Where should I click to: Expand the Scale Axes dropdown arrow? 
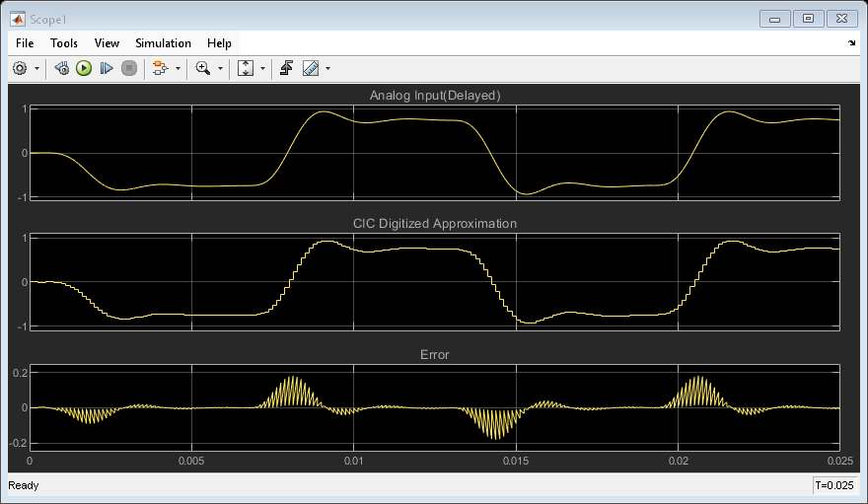pos(263,69)
